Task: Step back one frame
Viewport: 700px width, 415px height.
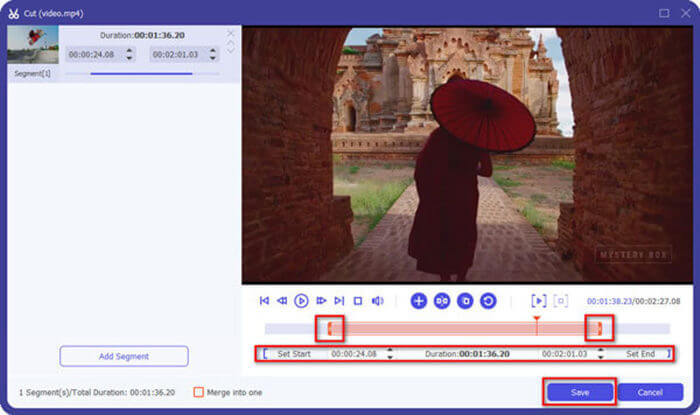Action: pos(282,300)
